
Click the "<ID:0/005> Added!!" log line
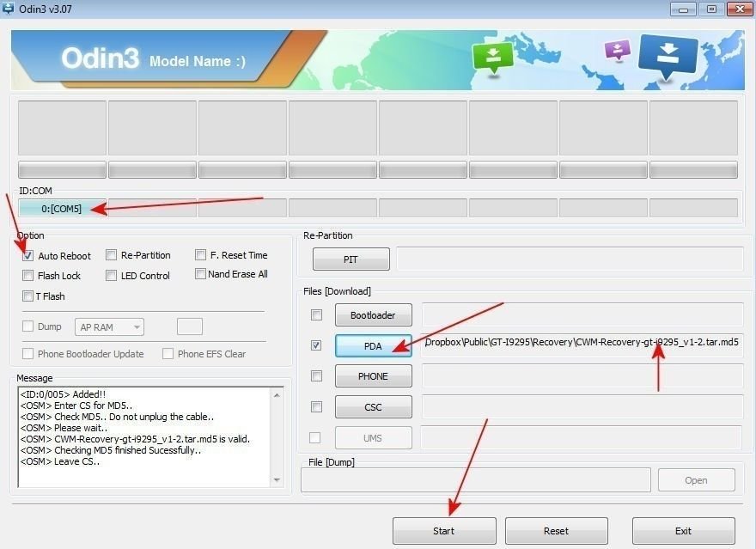click(63, 394)
